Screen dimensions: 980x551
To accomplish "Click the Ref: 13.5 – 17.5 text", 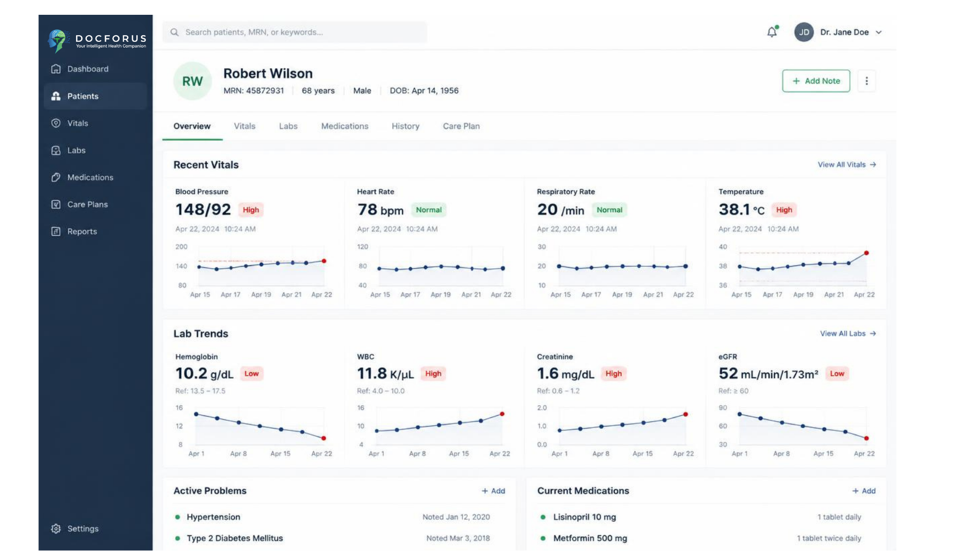I will pyautogui.click(x=200, y=391).
